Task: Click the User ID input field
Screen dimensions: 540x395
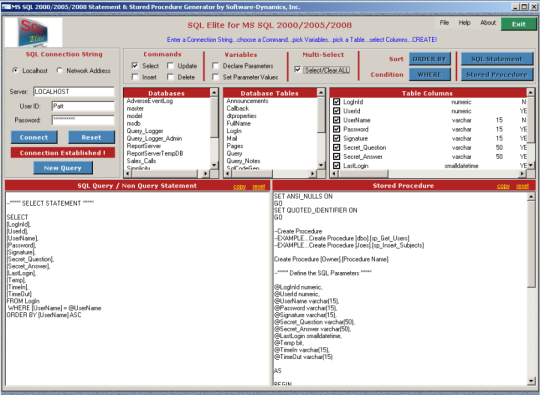Action: [x=83, y=106]
